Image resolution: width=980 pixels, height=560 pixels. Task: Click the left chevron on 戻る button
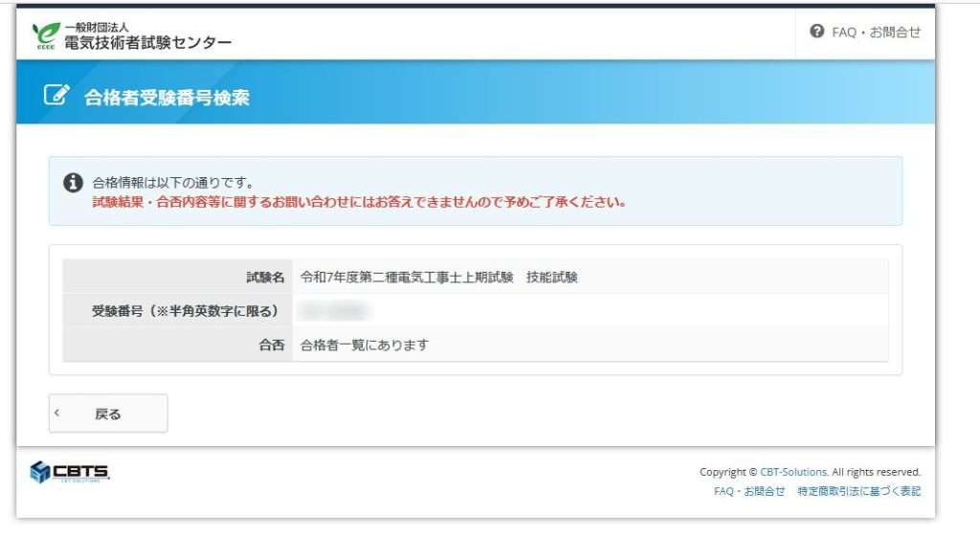coord(57,414)
